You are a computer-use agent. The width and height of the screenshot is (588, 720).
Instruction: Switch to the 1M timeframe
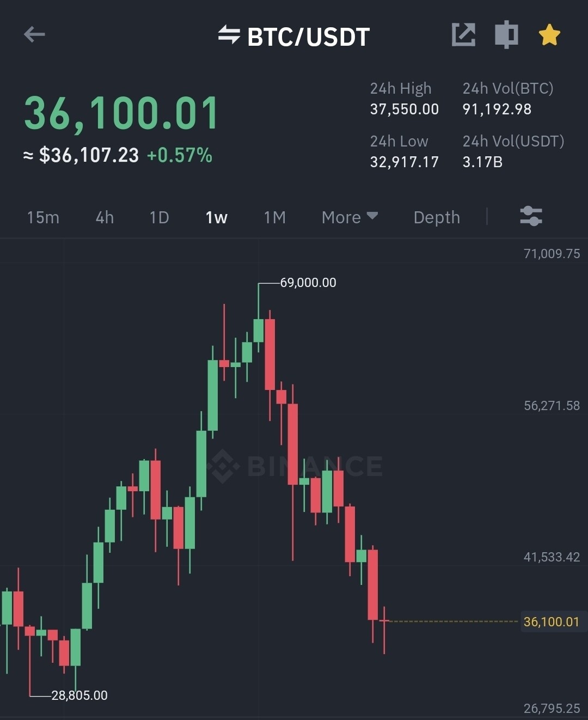[274, 217]
